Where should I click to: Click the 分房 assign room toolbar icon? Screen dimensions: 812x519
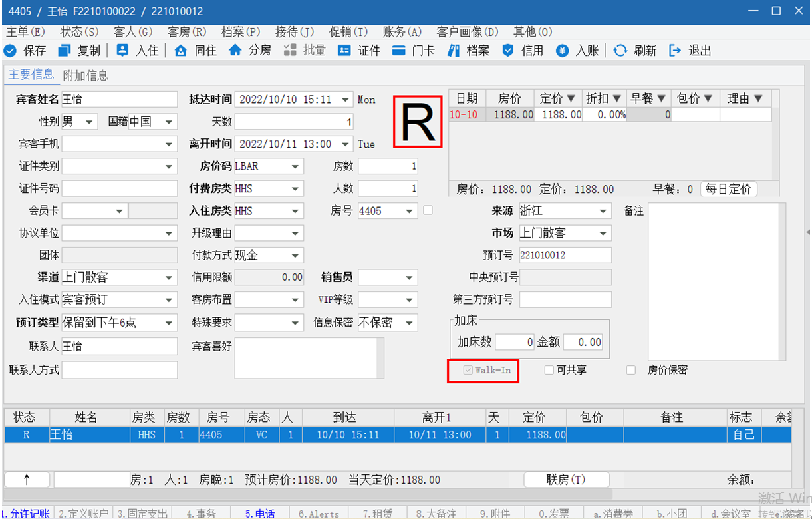tap(235, 50)
